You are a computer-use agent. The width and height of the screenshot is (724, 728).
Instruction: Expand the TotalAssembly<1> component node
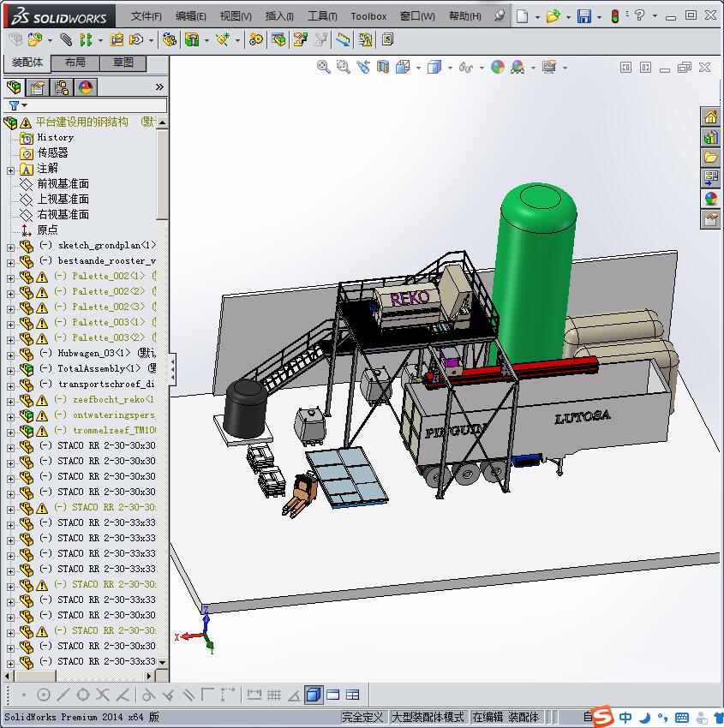[10, 369]
